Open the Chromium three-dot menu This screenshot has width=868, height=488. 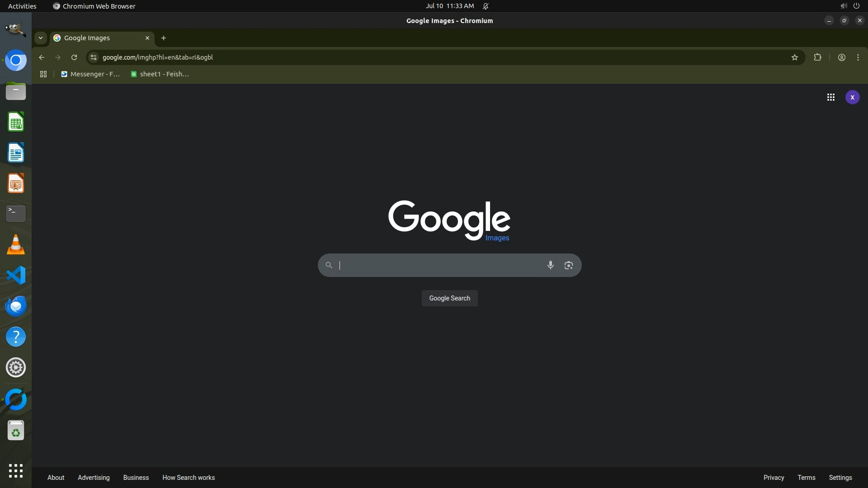858,57
